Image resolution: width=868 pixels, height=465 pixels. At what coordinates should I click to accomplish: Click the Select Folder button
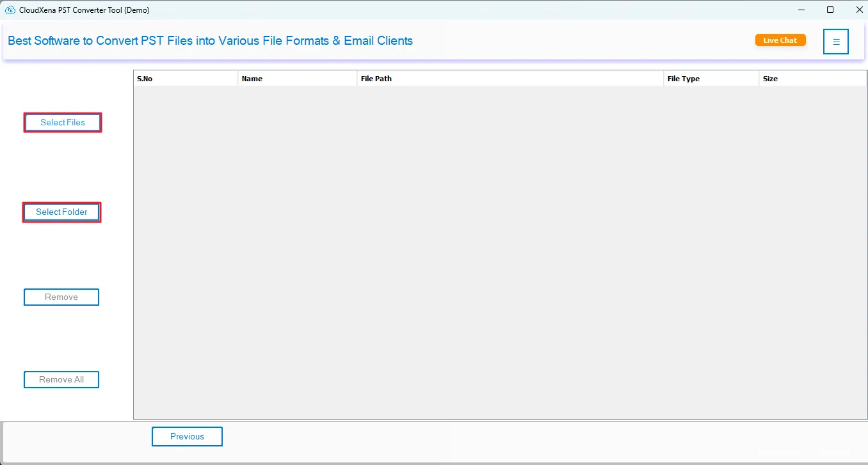pos(61,212)
